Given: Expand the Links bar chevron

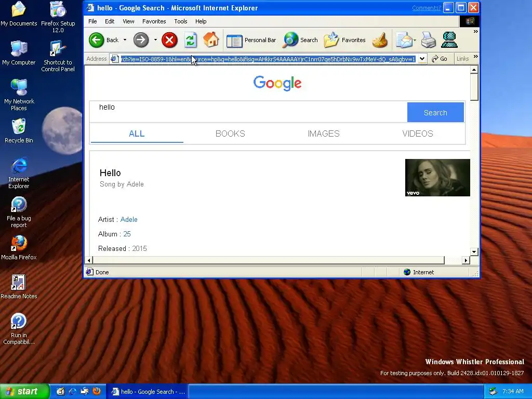Looking at the screenshot, I should 476,56.
